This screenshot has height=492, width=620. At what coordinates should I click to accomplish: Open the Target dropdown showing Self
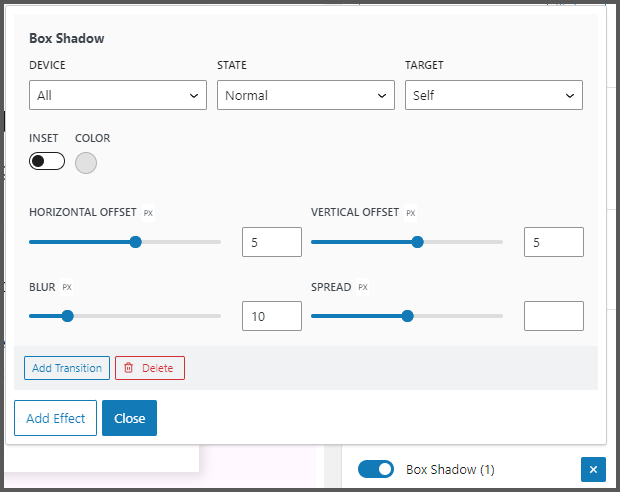coord(493,96)
